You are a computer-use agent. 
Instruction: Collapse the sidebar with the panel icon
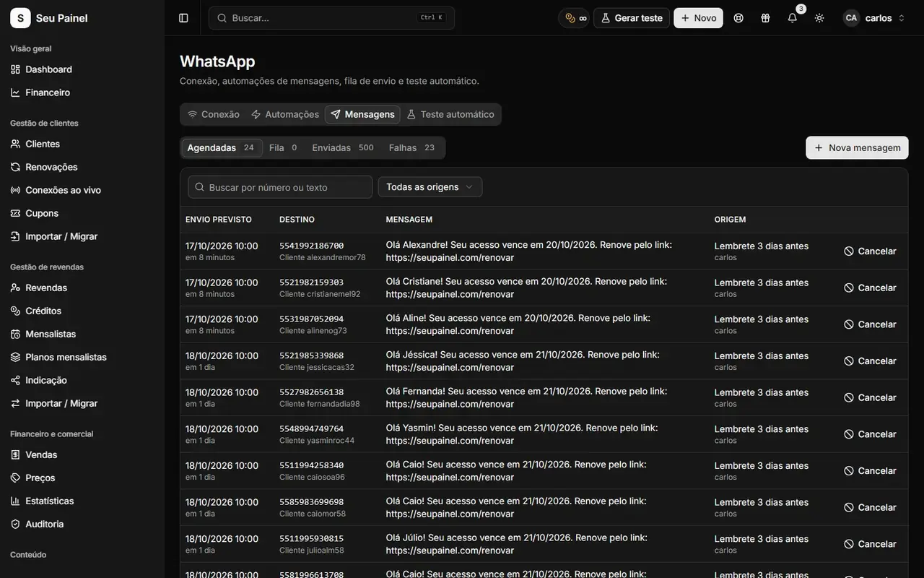[x=183, y=18]
